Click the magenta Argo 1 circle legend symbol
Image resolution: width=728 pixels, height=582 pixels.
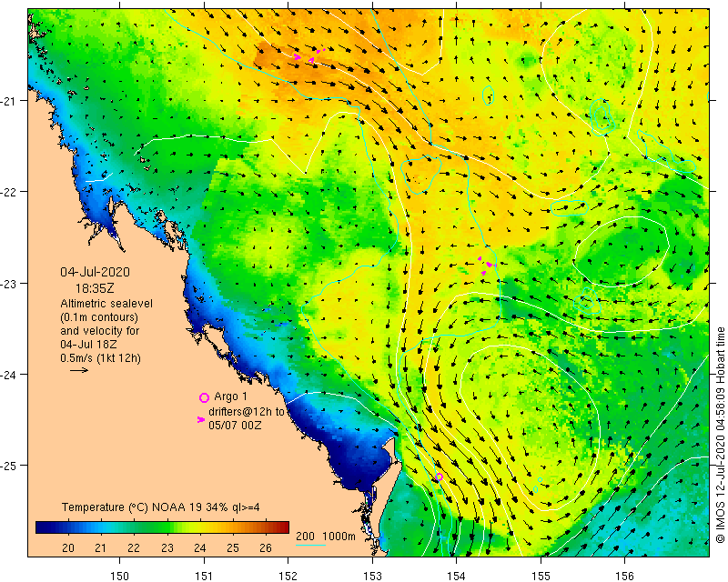point(204,397)
